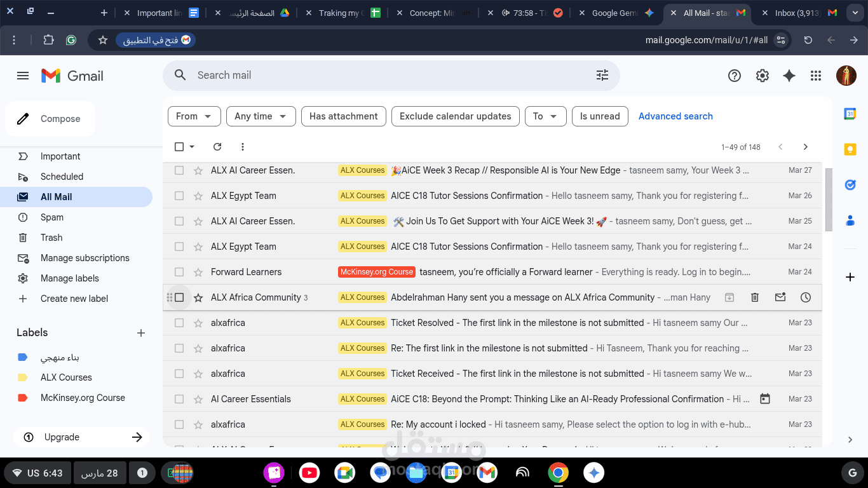
Task: Open the McKinsey.org Course label
Action: 76,398
